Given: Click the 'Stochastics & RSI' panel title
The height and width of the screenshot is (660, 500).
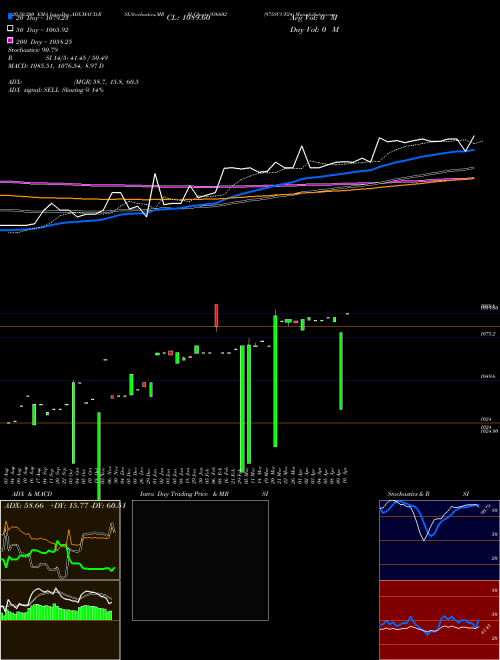Looking at the screenshot, I should coord(428,494).
